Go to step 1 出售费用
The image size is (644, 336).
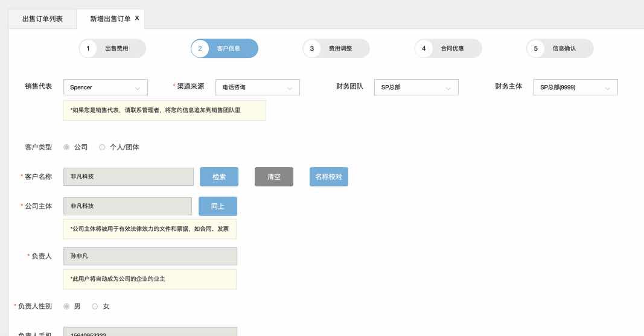[112, 49]
